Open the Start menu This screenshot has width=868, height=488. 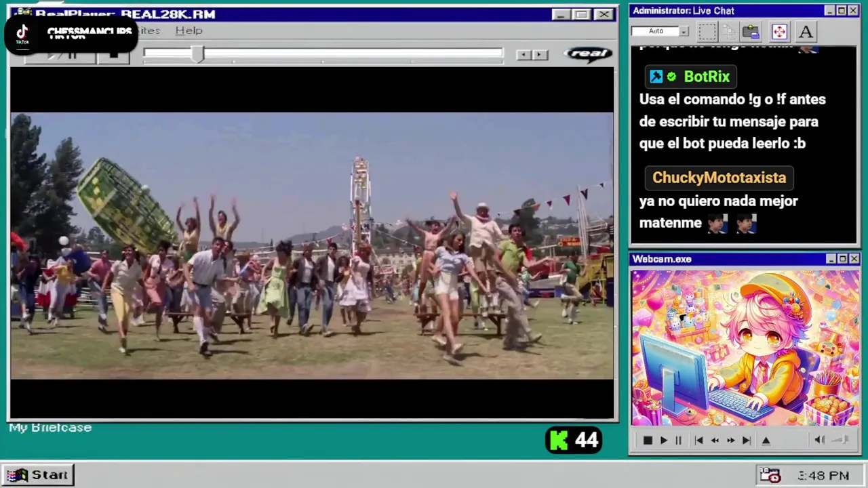(38, 475)
